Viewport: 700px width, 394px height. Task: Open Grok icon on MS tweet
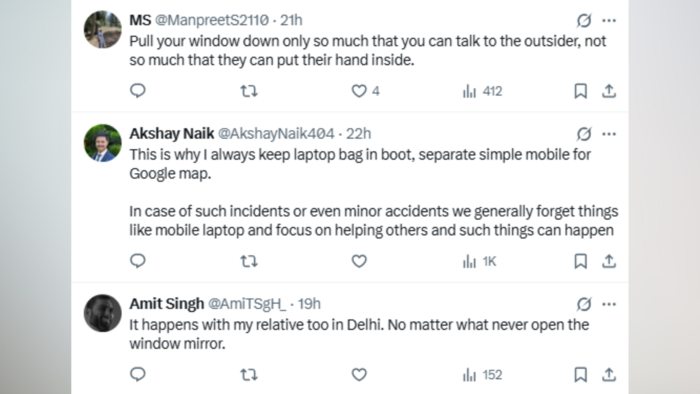point(583,20)
